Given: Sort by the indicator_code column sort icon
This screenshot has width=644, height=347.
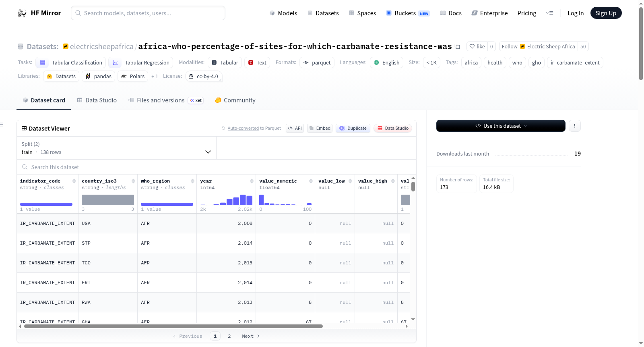Looking at the screenshot, I should click(74, 181).
